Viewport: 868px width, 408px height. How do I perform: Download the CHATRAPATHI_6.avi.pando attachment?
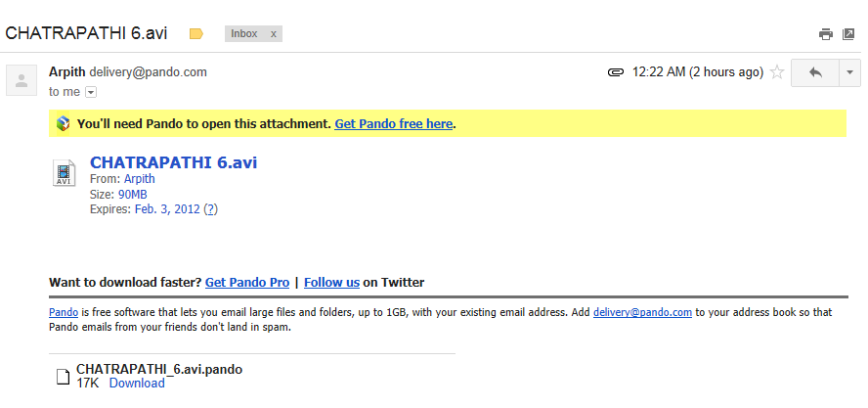click(137, 383)
